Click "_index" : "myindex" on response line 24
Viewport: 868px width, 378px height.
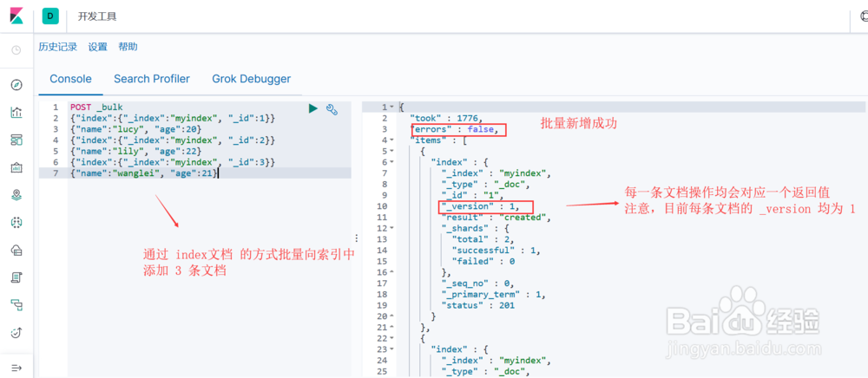[496, 361]
